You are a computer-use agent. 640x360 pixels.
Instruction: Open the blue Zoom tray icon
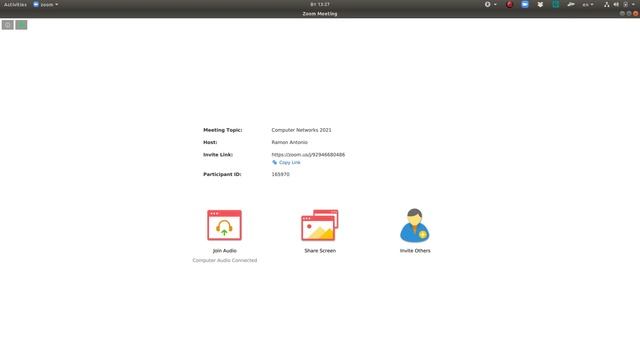pyautogui.click(x=524, y=4)
